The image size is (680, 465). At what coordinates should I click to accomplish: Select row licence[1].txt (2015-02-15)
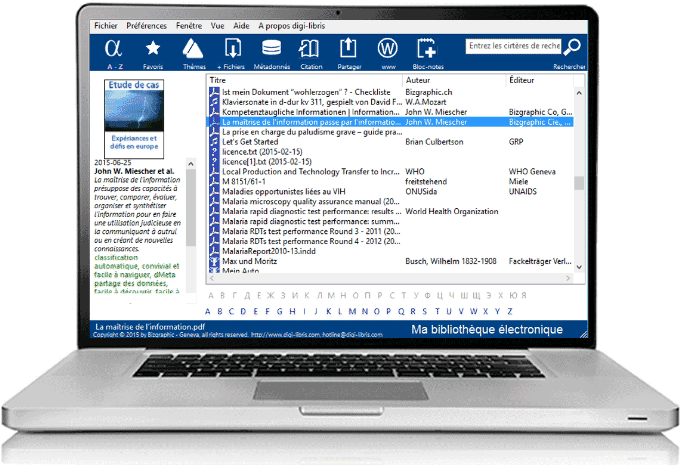(x=390, y=162)
